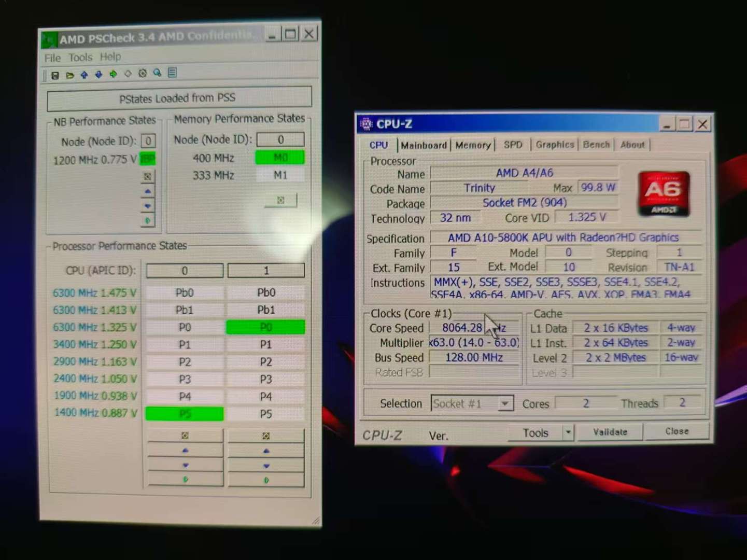747x560 pixels.
Task: Click the NB Performance States up arrow button
Action: (x=148, y=191)
